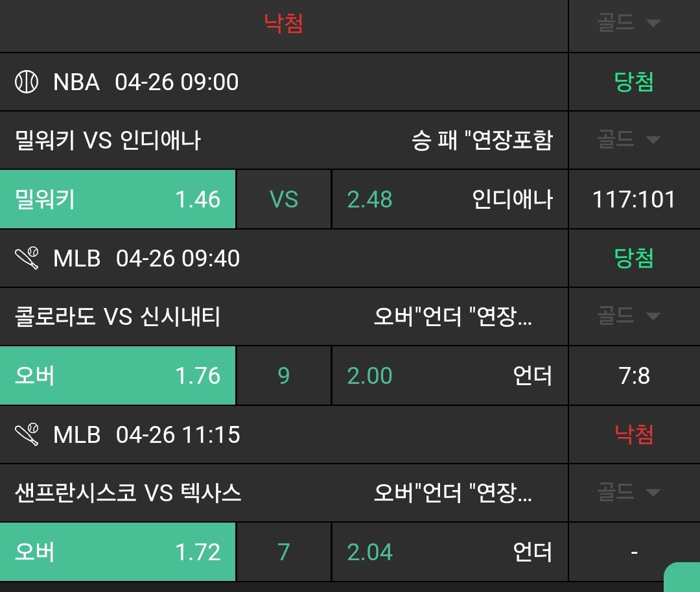Click the 밀워키 VS 인디애나 match title
The image size is (700, 592).
point(108,140)
